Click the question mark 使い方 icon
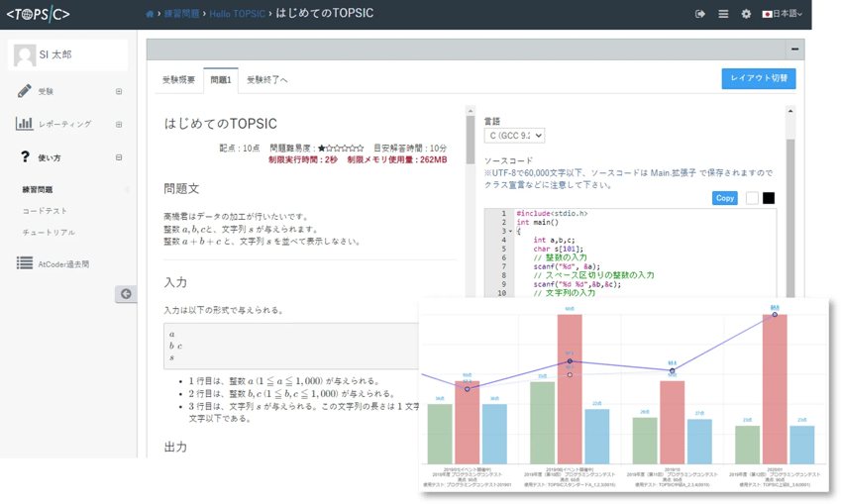Viewport: 841px width, 504px height. 25,156
